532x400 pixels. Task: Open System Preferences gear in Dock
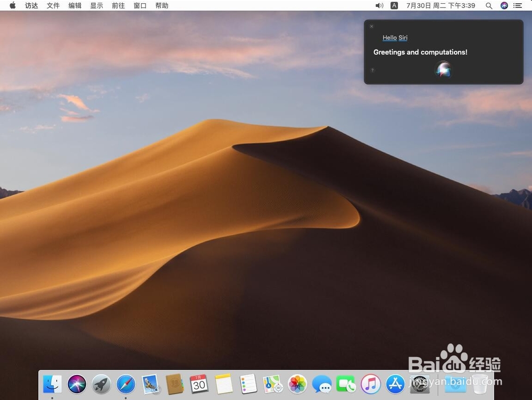click(x=420, y=384)
